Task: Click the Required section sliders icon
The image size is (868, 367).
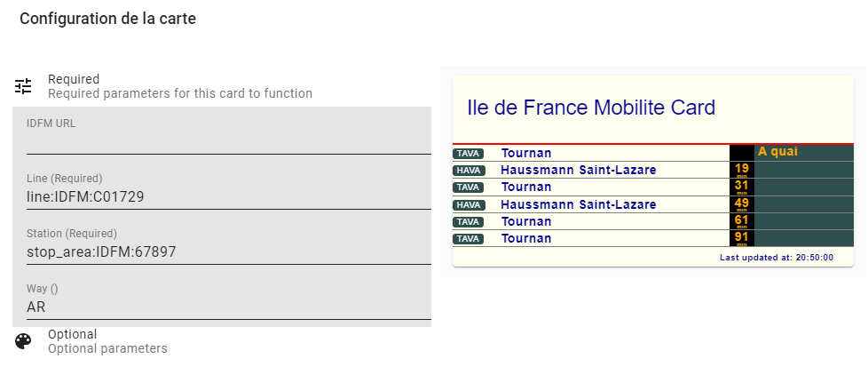Action: click(23, 86)
